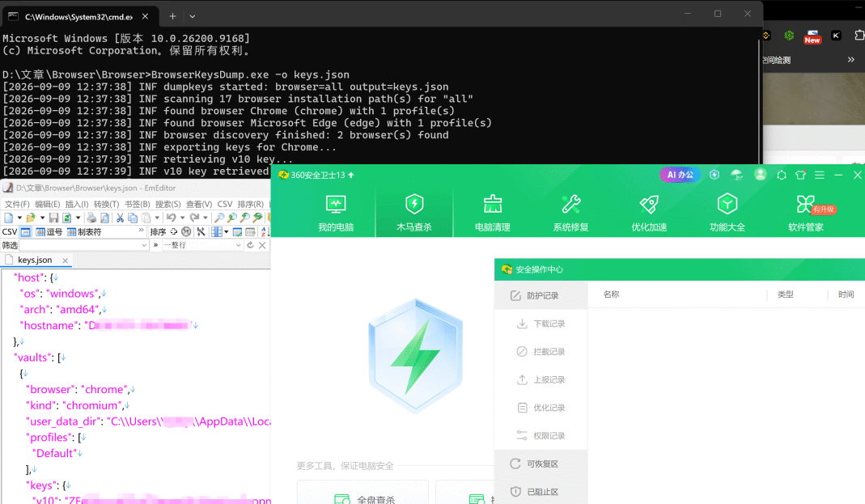Toggle 逗号 comma-separated CSV mode
This screenshot has height=504, width=865.
tap(49, 232)
